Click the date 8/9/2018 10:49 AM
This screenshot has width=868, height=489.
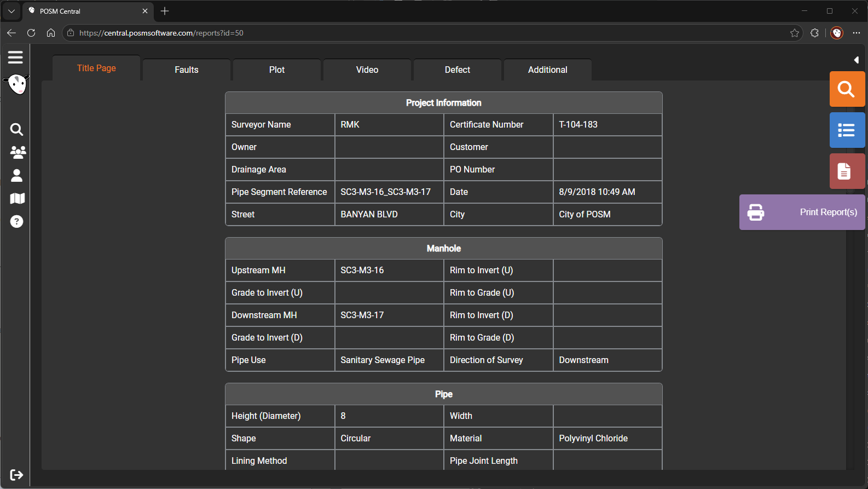[x=597, y=192]
